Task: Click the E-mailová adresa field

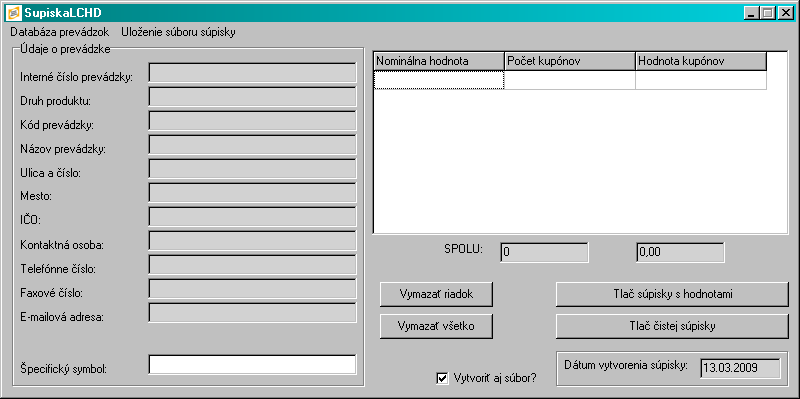Action: (x=253, y=313)
